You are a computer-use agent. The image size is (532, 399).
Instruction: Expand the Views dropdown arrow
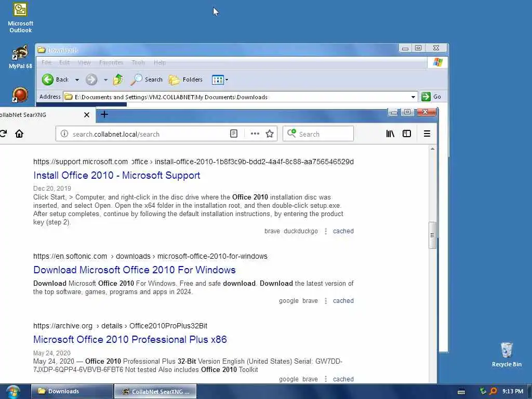point(227,80)
